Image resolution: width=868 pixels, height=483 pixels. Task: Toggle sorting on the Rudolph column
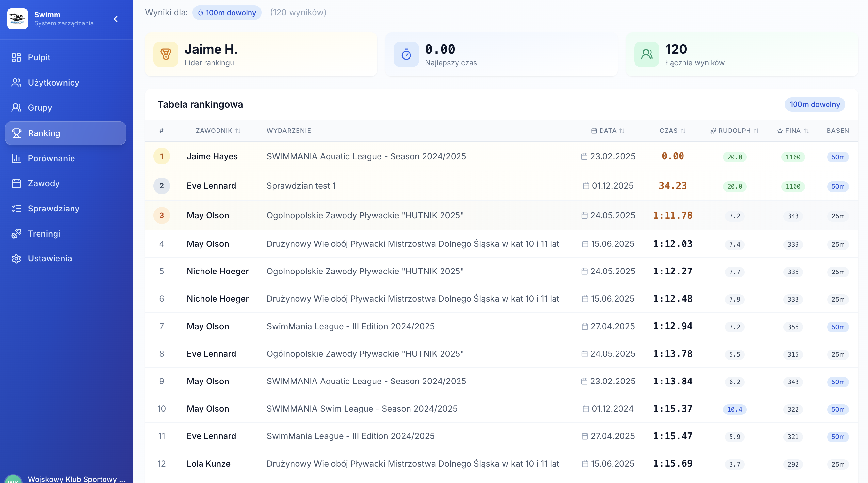coord(734,131)
